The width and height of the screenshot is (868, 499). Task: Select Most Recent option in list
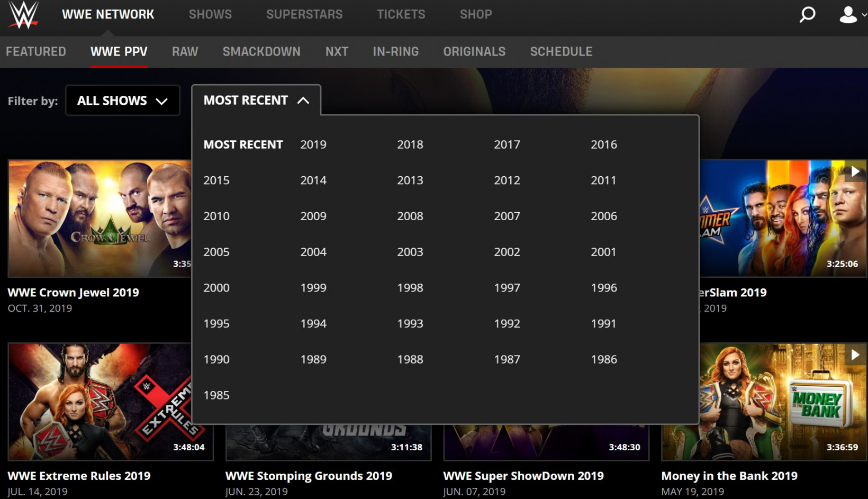[x=243, y=144]
